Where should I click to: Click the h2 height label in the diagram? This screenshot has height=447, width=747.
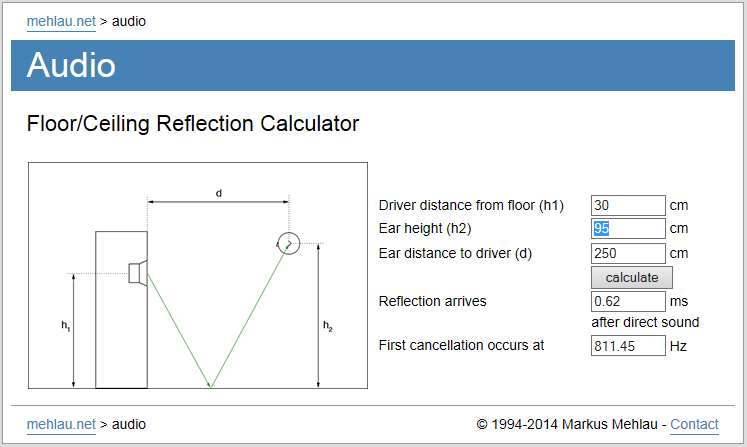click(327, 326)
